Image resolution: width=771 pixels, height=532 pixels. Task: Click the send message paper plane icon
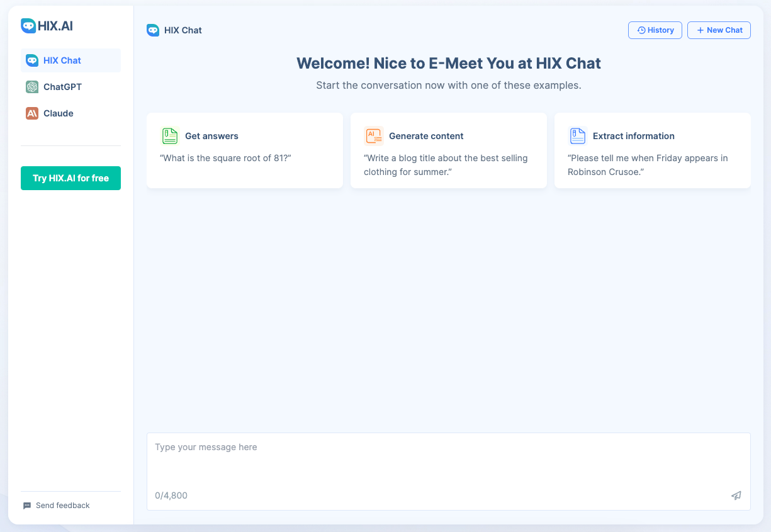(x=736, y=495)
